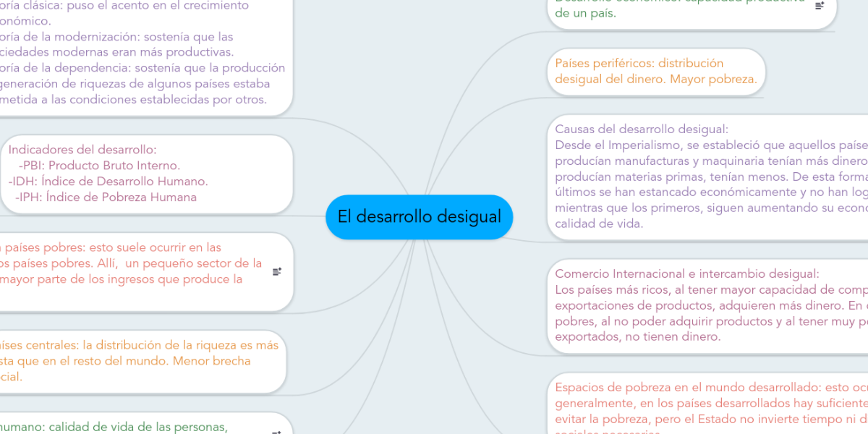The image size is (868, 434).
Task: Click the 'PBI: Producto Bruto Interno' line
Action: tap(101, 166)
